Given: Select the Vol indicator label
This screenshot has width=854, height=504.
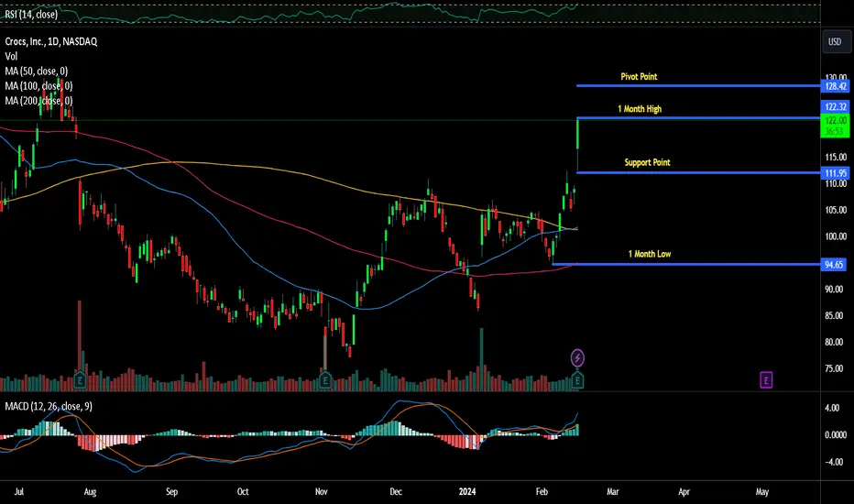Looking at the screenshot, I should (x=11, y=56).
